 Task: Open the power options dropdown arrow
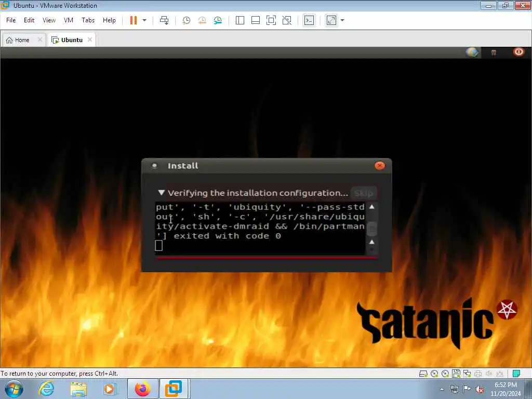pos(144,20)
